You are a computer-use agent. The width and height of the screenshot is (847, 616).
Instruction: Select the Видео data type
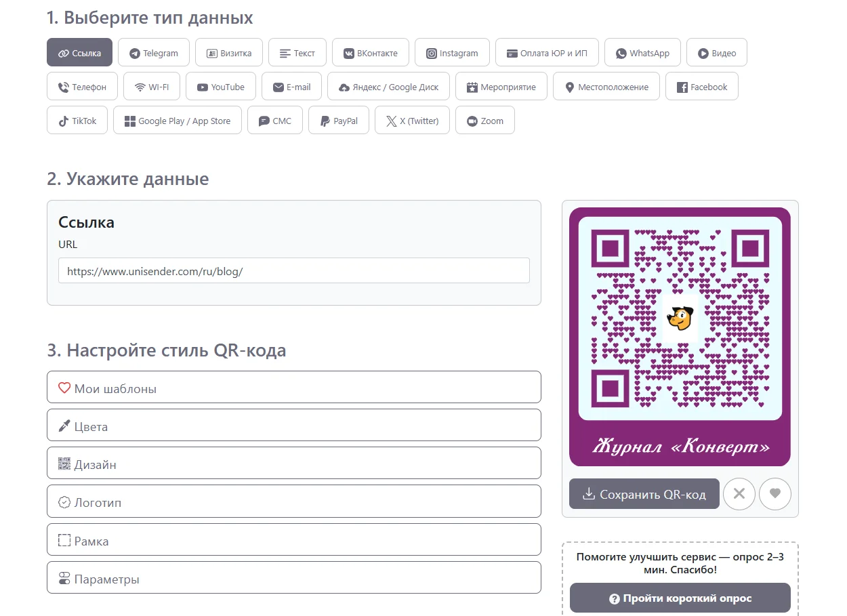pyautogui.click(x=717, y=52)
